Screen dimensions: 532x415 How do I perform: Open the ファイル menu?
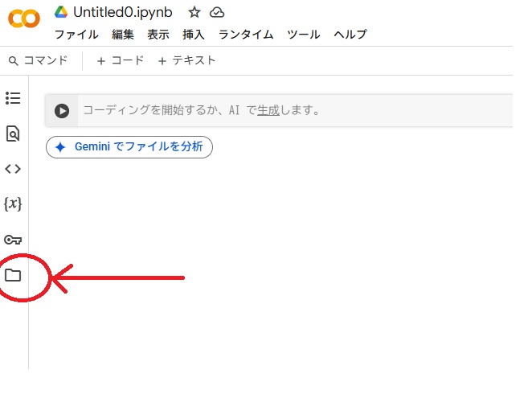click(x=76, y=35)
